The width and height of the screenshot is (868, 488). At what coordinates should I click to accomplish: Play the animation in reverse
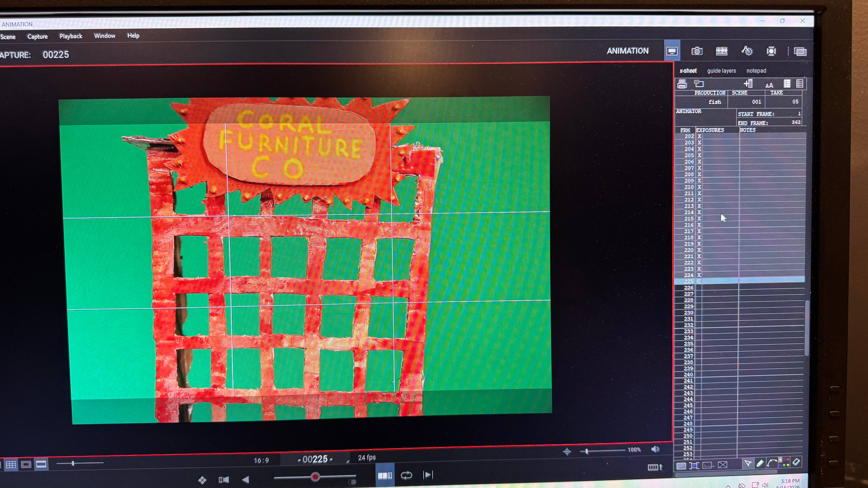point(246,480)
